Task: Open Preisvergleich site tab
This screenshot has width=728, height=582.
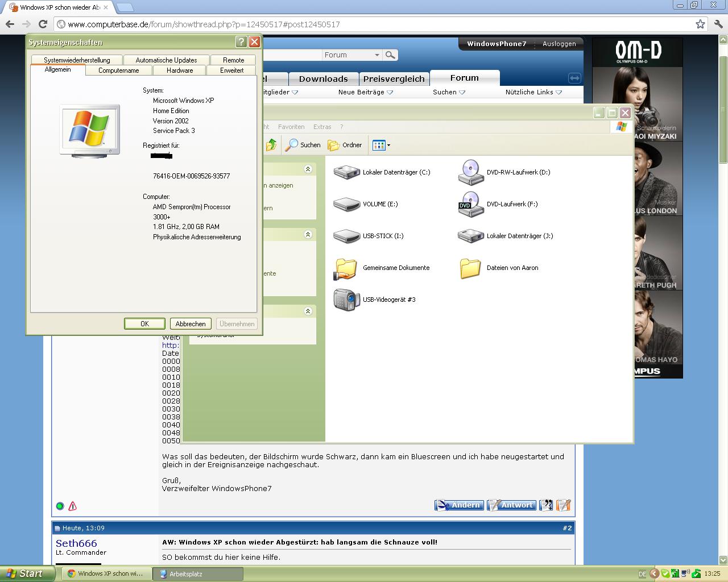Action: tap(394, 79)
